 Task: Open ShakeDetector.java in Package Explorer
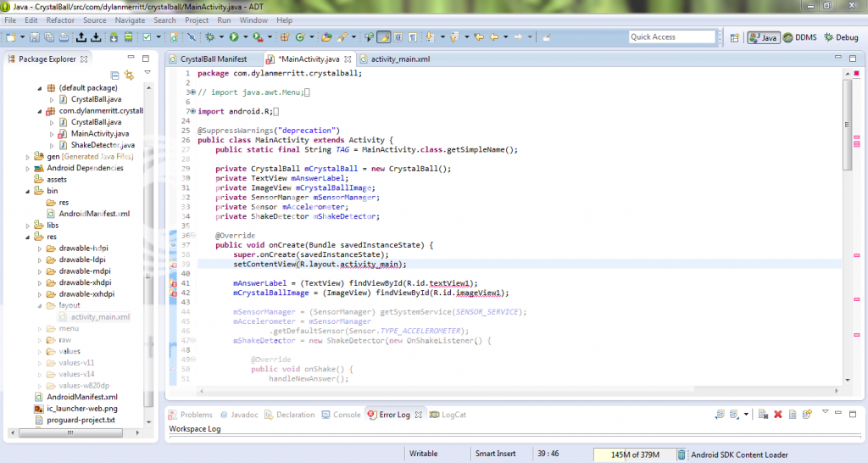coord(102,145)
